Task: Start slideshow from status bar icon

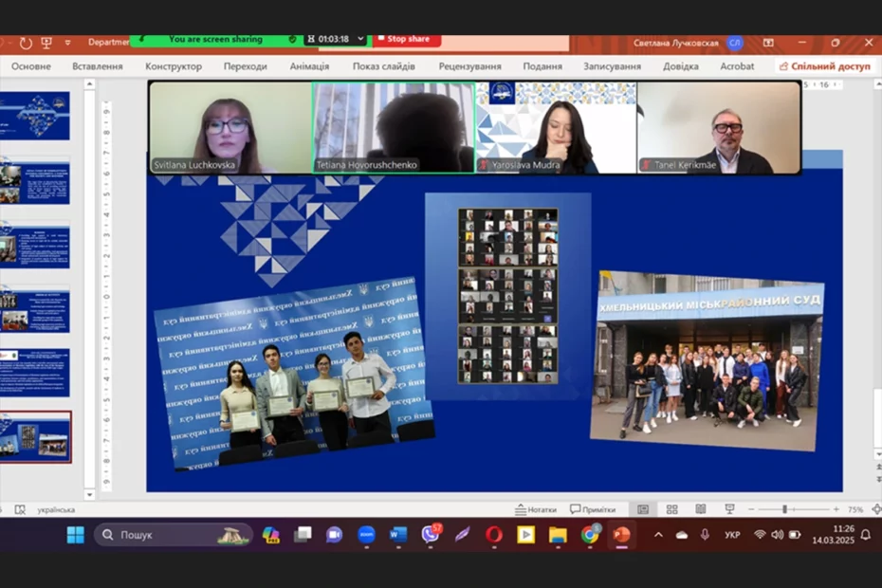Action: pos(729,509)
